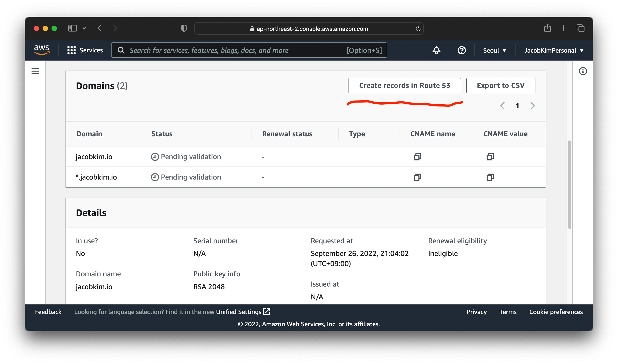Open the help question mark icon
The image size is (618, 364).
click(x=462, y=50)
